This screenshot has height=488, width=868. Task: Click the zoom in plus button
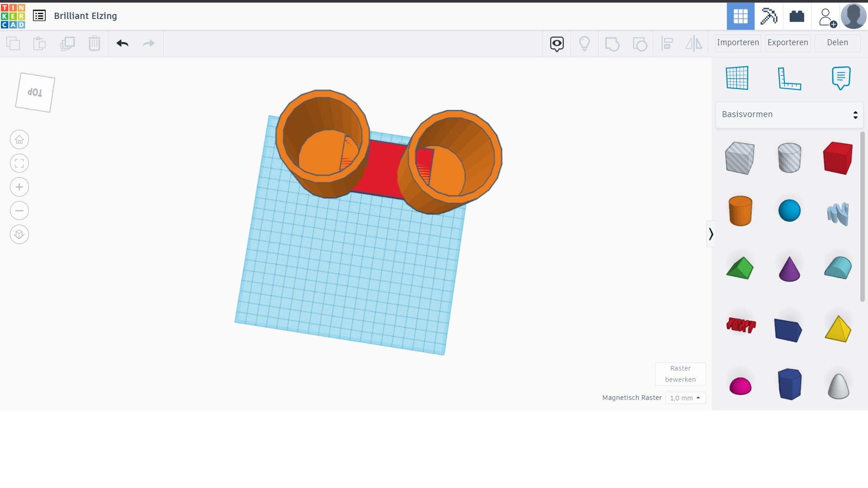click(19, 187)
